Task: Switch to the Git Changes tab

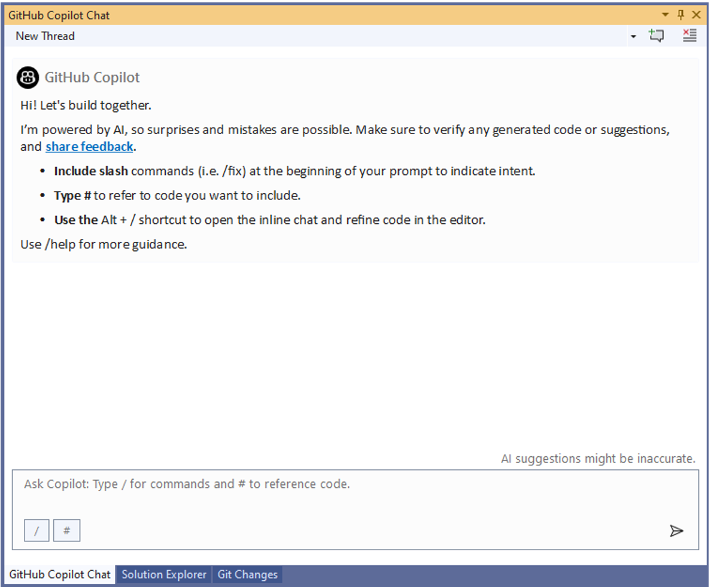Action: coord(247,575)
